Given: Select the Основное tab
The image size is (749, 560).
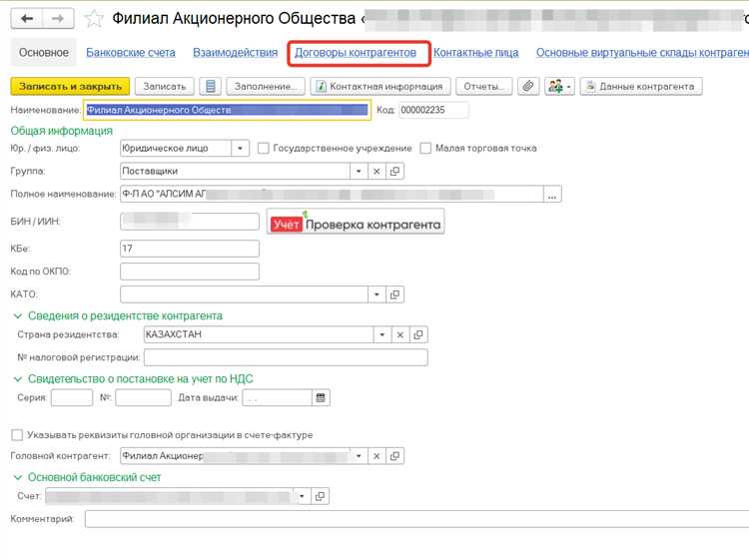Looking at the screenshot, I should 44,53.
